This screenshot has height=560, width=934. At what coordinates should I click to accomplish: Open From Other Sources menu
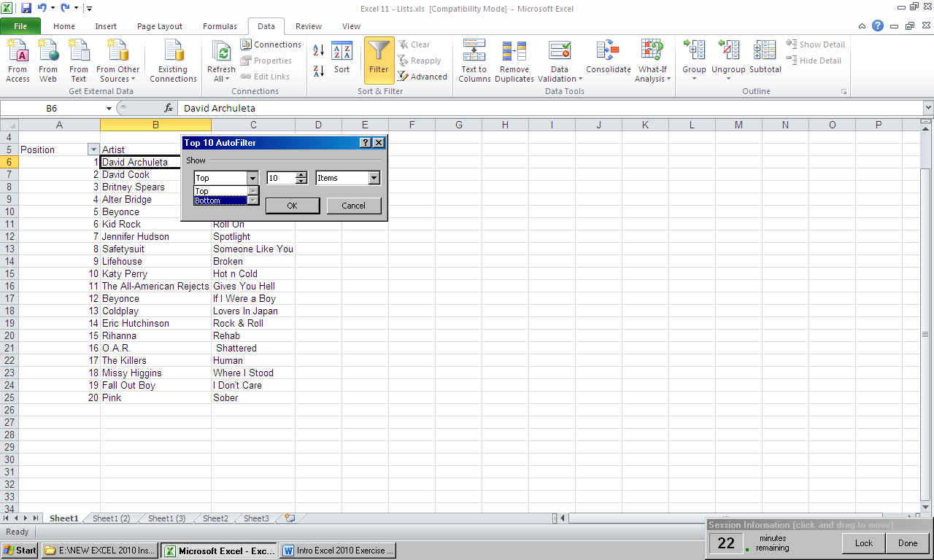(x=118, y=61)
